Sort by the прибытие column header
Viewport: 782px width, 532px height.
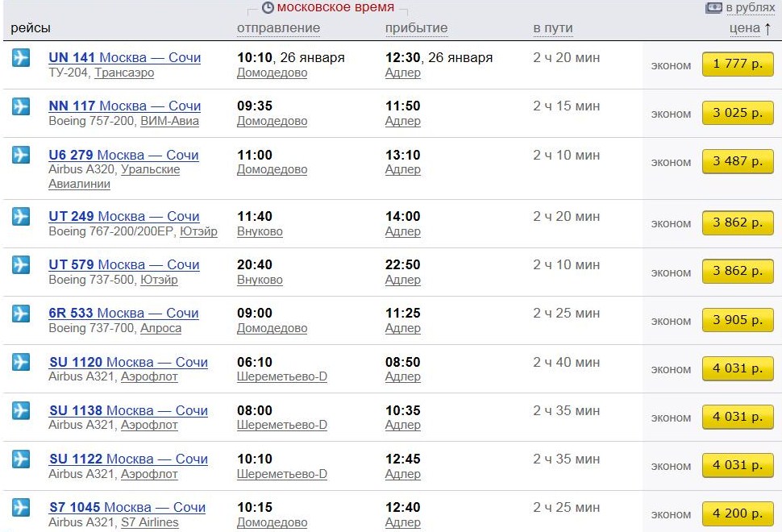(416, 28)
